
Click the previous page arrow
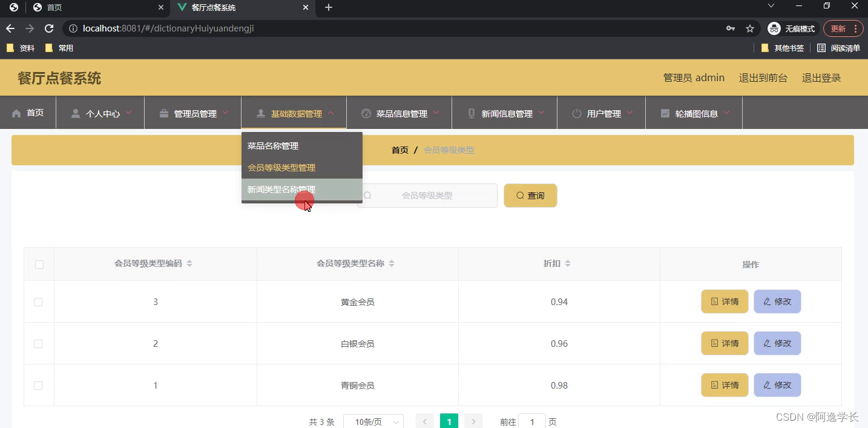pyautogui.click(x=425, y=421)
